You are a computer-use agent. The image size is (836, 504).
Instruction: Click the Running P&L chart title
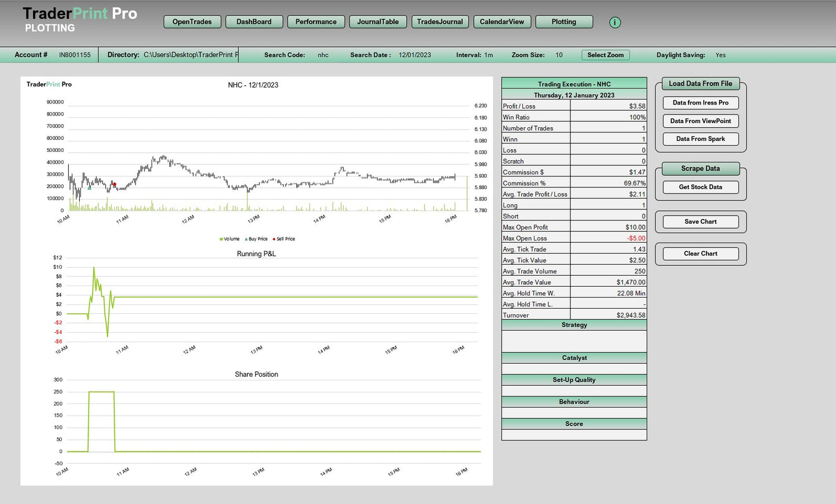point(256,254)
